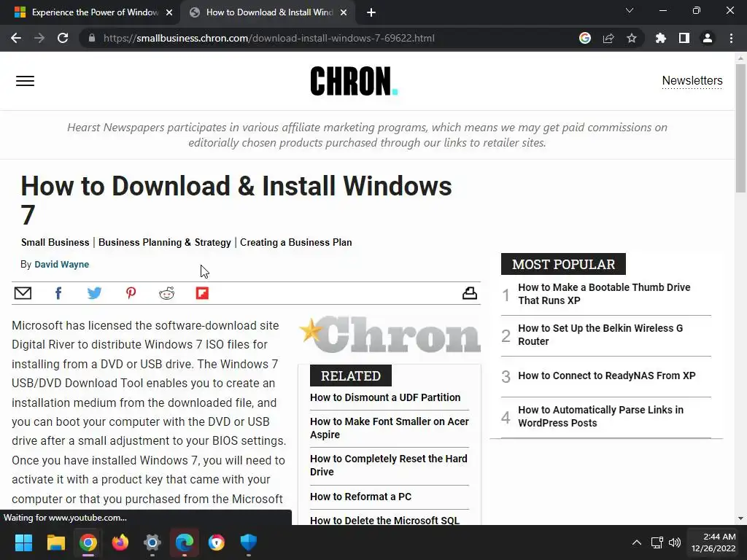Open How to Reformat a PC
The width and height of the screenshot is (747, 560).
360,497
